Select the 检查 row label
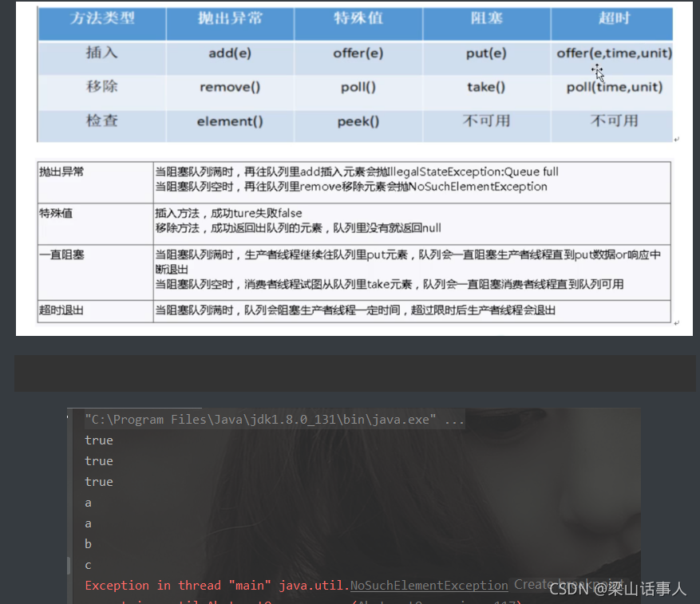The image size is (700, 604). [102, 121]
